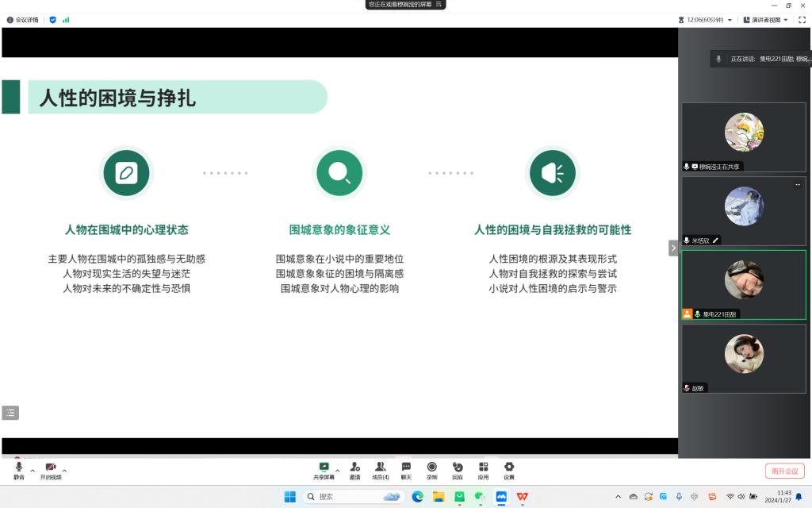Open the 应用 apps icon
The image size is (812, 508).
[x=483, y=470]
